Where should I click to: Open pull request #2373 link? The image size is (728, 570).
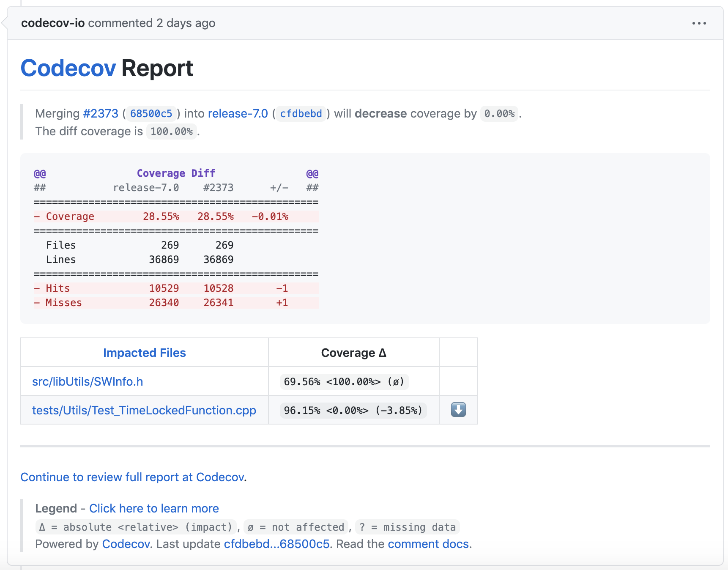point(101,113)
